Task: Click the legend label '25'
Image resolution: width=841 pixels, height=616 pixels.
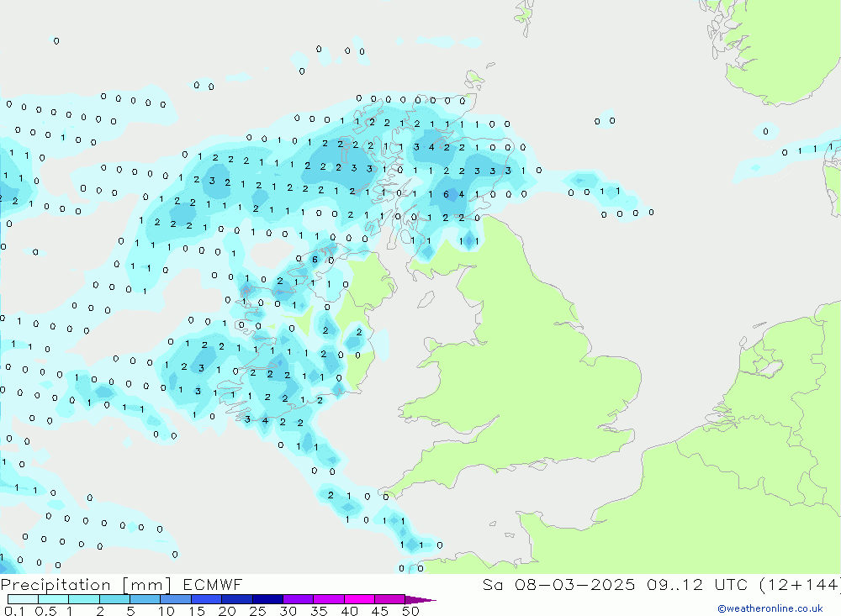Action: (258, 611)
